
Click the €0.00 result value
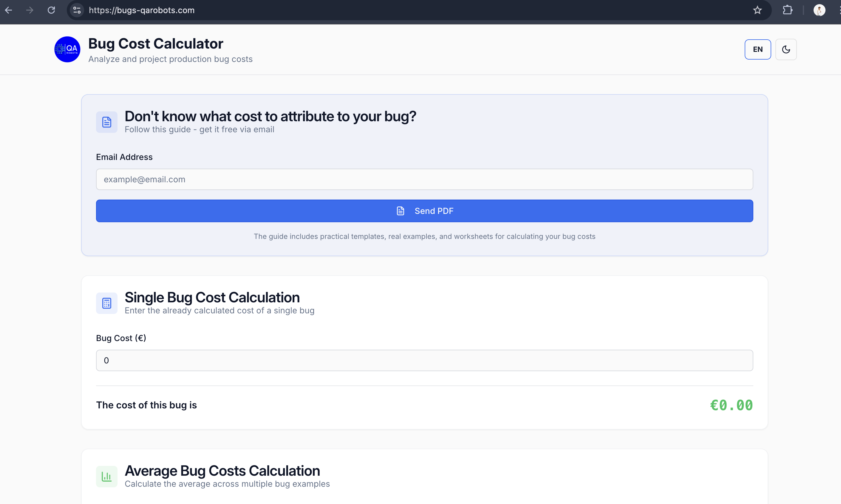(731, 405)
